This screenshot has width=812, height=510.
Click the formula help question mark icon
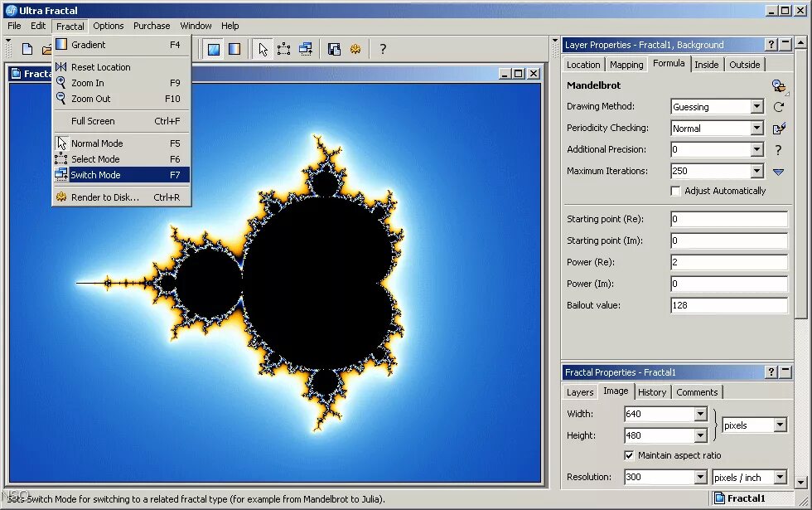778,150
